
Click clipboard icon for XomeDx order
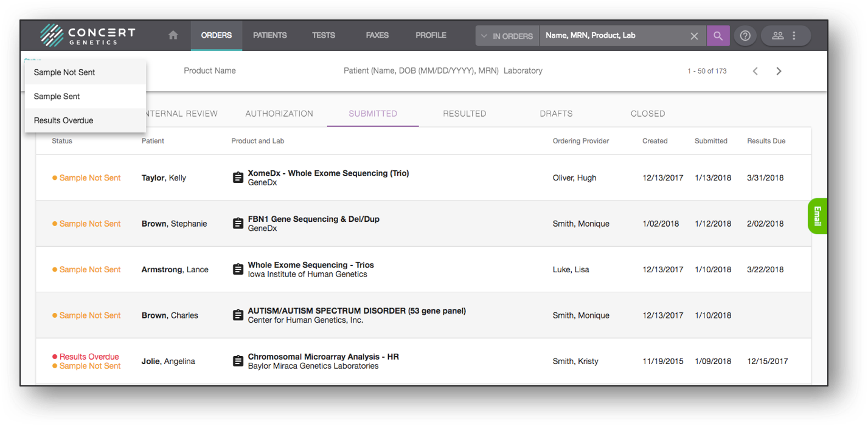pyautogui.click(x=238, y=177)
